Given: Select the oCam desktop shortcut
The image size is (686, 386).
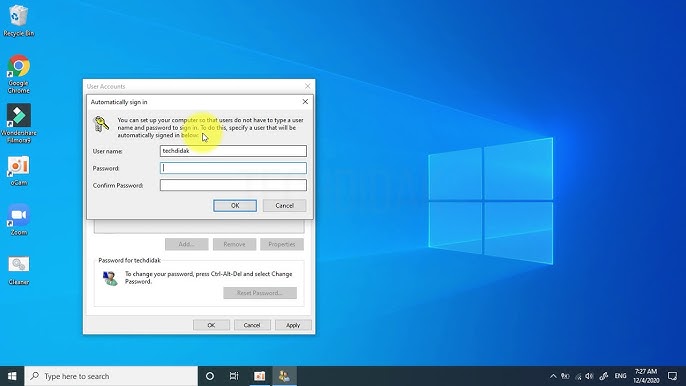Looking at the screenshot, I should pos(18,171).
